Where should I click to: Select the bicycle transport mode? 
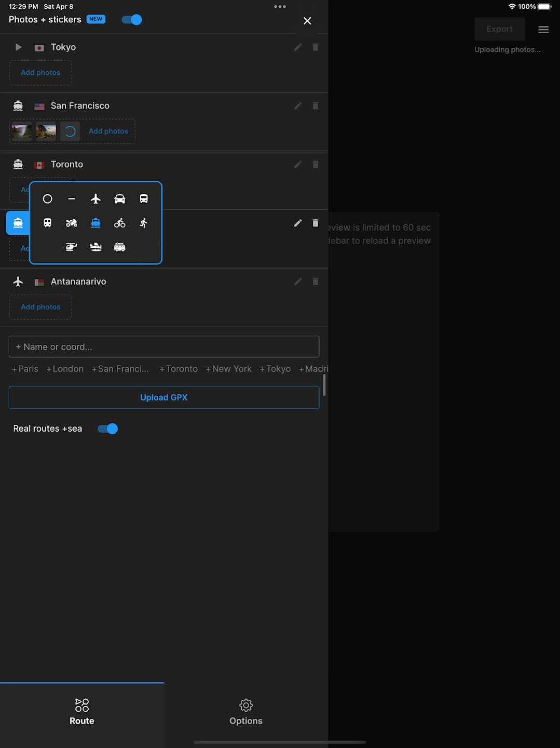tap(120, 223)
